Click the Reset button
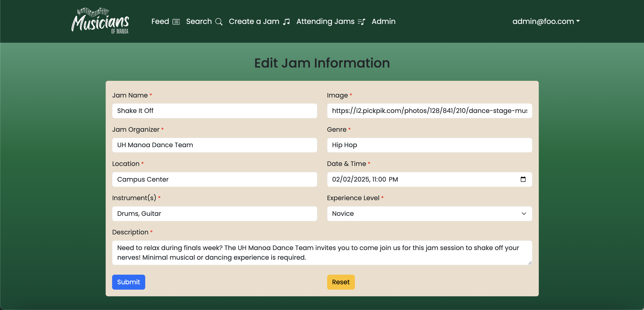 tap(341, 282)
